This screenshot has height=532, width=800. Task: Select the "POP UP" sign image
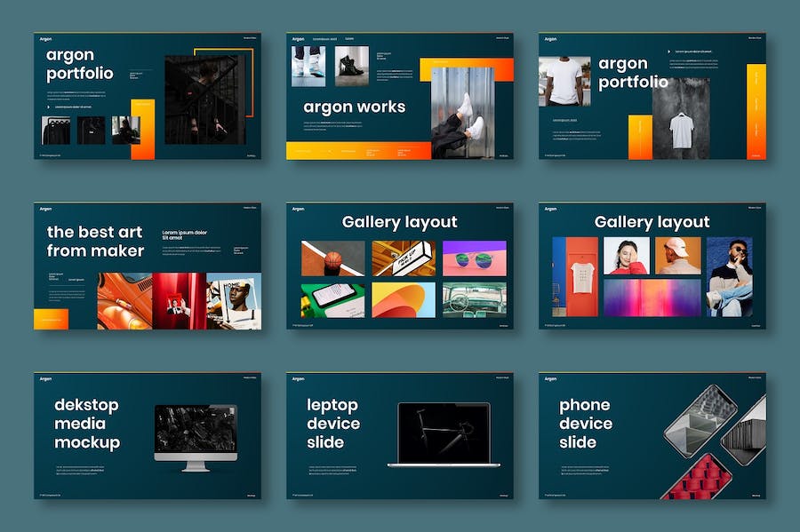click(403, 258)
